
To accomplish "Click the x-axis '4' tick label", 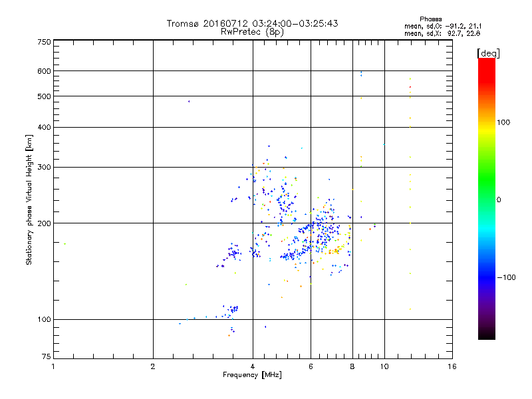I will click(x=253, y=366).
